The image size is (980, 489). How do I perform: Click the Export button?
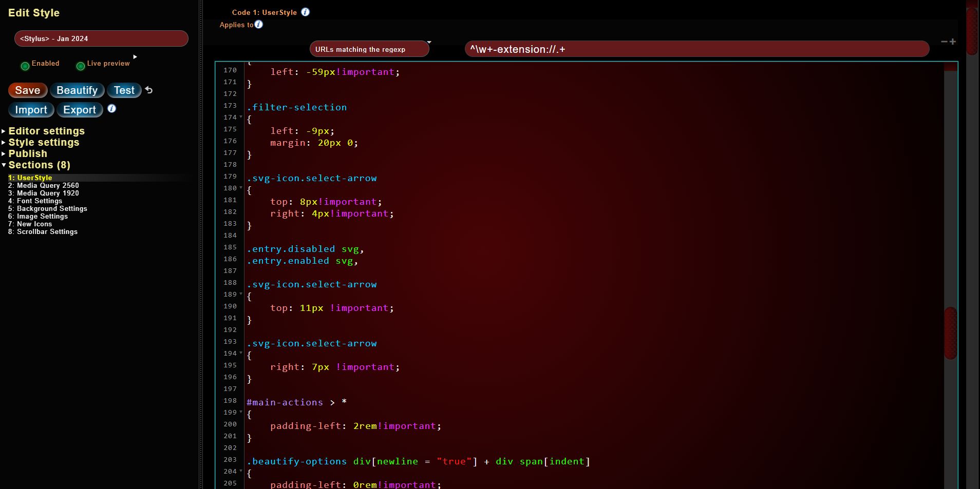(x=80, y=110)
